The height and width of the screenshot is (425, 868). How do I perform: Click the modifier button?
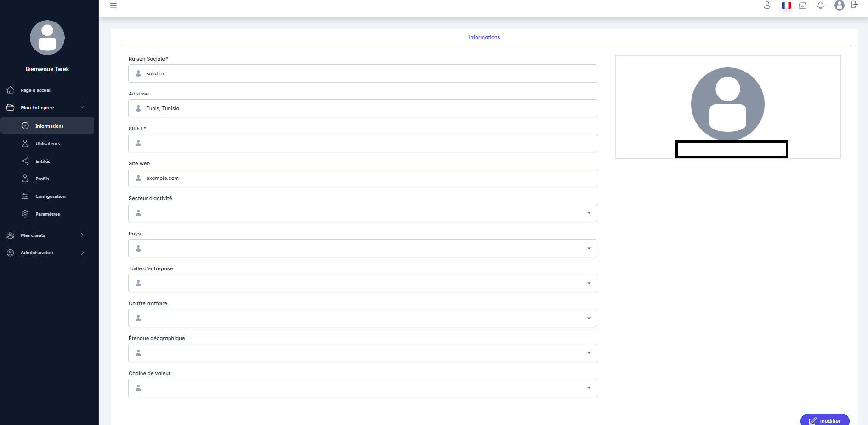point(825,420)
